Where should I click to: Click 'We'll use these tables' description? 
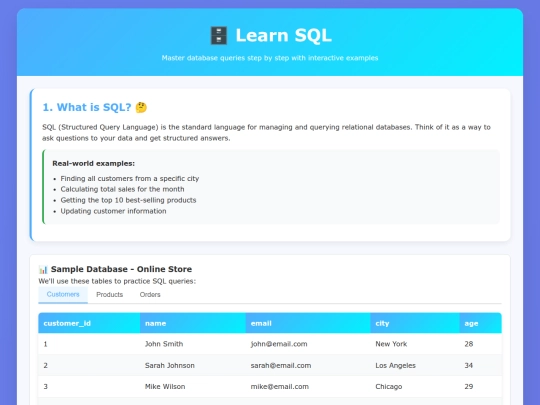(117, 281)
